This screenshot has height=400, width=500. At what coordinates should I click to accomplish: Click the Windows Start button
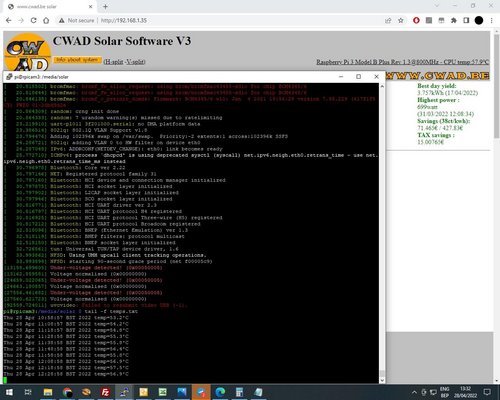(x=9, y=392)
